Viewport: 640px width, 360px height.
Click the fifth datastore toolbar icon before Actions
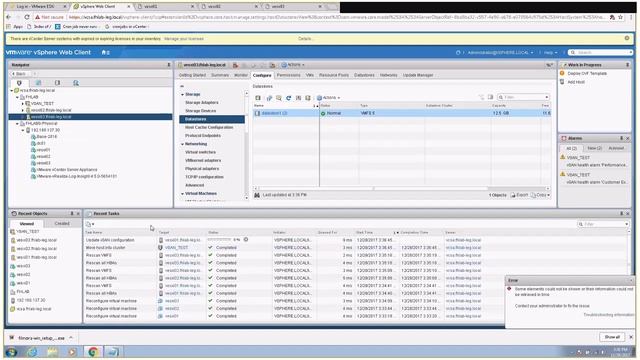pos(298,98)
